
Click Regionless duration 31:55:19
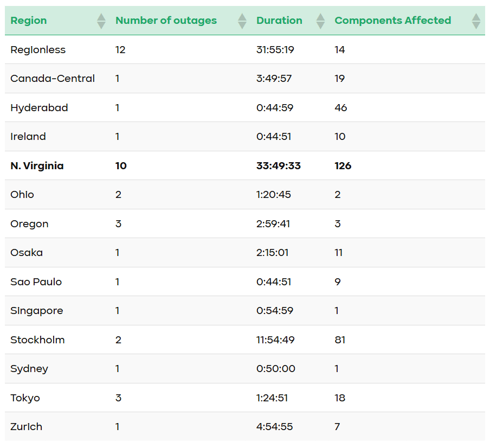pos(275,50)
